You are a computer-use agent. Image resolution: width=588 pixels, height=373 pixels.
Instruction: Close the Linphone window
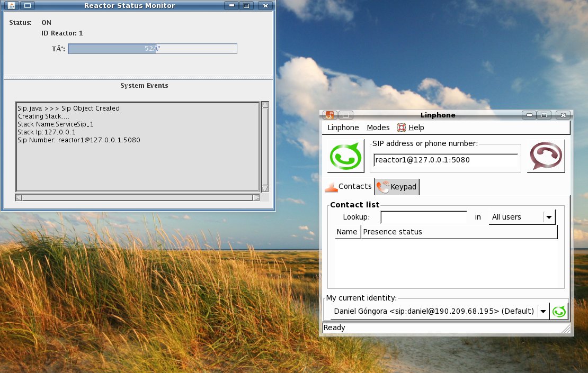[x=563, y=115]
